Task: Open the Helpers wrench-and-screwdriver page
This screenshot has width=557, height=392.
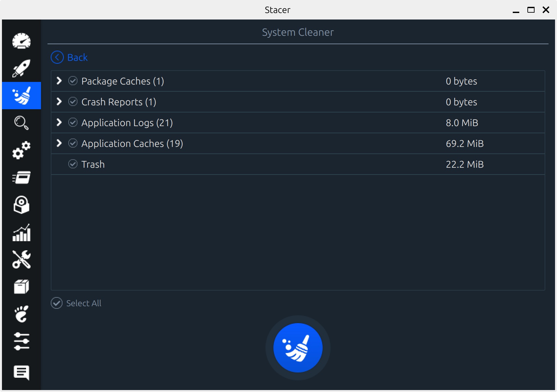Action: pyautogui.click(x=21, y=259)
